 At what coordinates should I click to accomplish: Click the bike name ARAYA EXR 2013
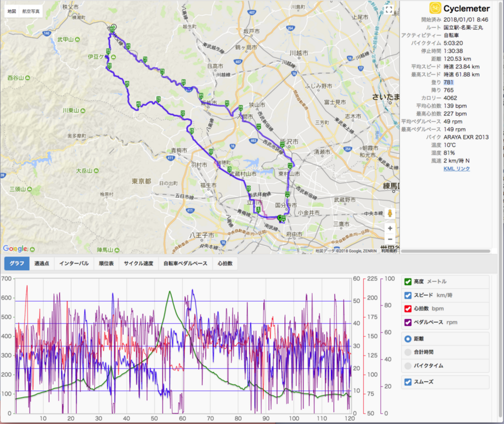tap(466, 137)
